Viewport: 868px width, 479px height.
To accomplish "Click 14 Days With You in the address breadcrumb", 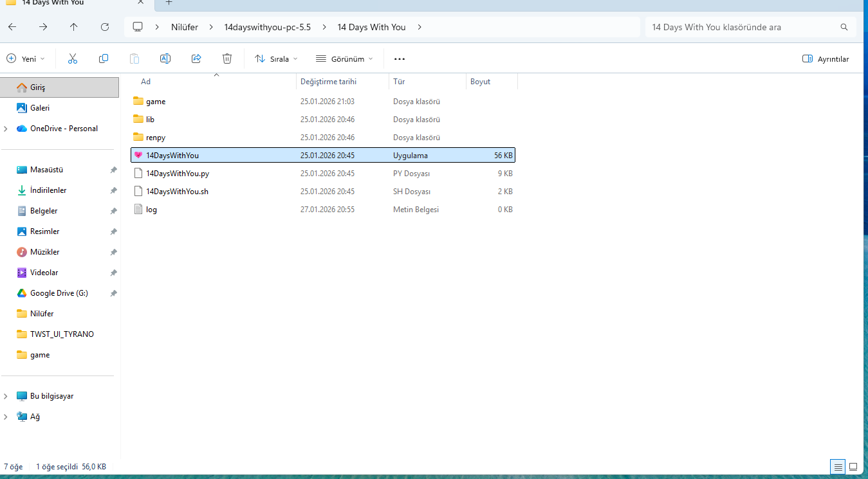I will [x=372, y=27].
